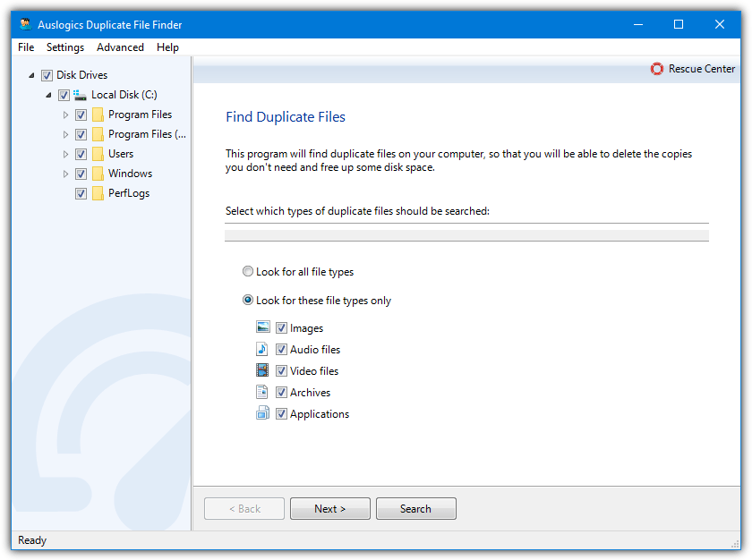This screenshot has width=752, height=560.
Task: Select the PerfLogs tree label
Action: (x=129, y=193)
